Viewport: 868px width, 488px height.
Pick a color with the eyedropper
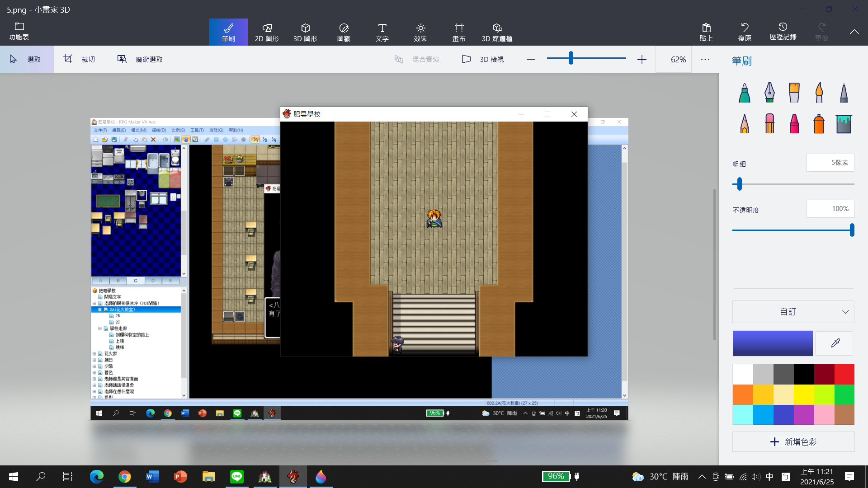tap(835, 343)
